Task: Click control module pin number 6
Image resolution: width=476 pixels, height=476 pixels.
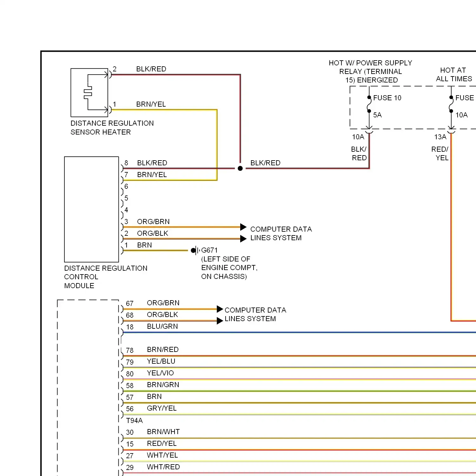Action: [126, 186]
